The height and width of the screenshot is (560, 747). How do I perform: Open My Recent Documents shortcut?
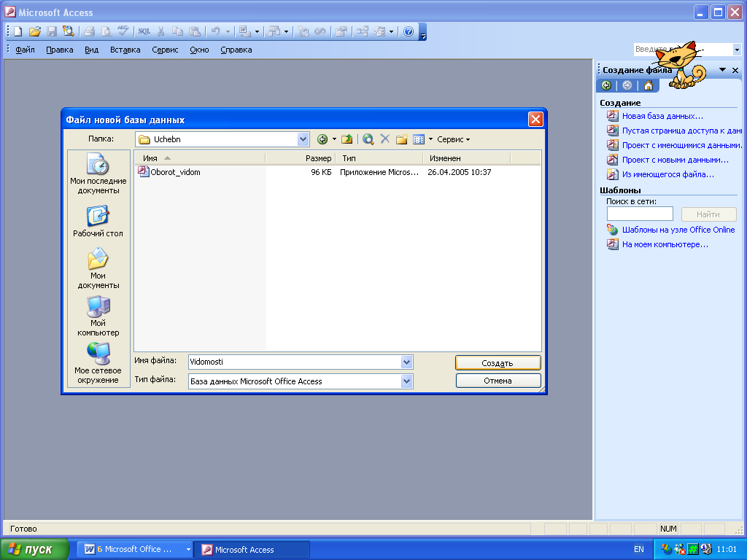[98, 174]
